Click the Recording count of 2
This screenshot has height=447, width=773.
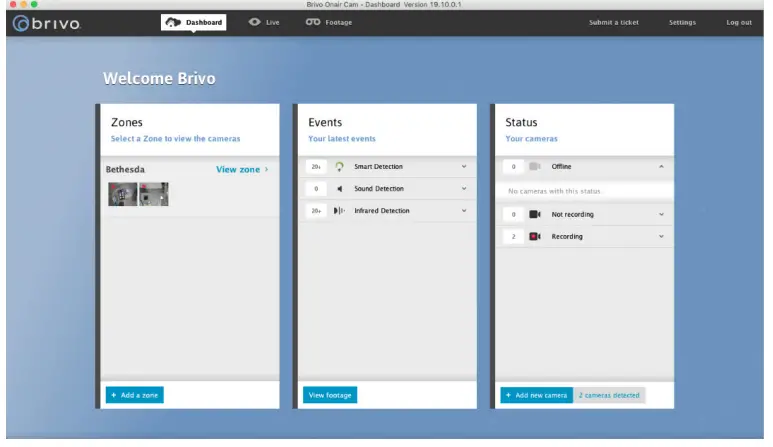513,237
